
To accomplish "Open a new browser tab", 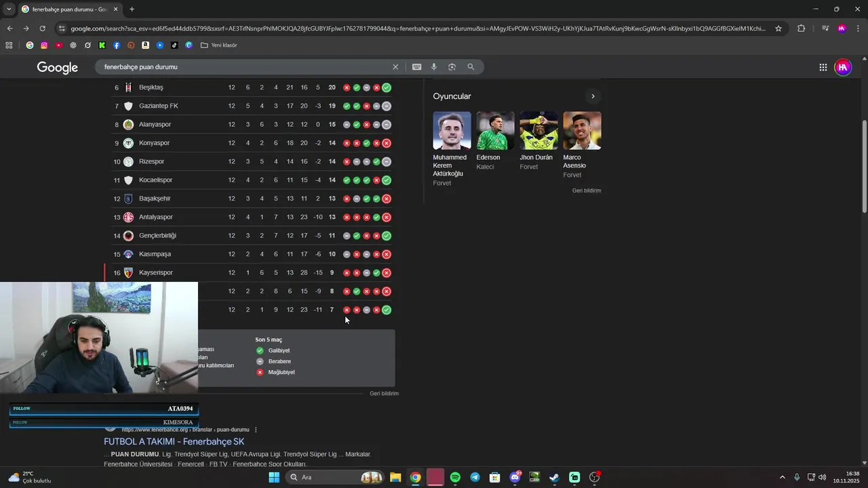I will (x=132, y=9).
